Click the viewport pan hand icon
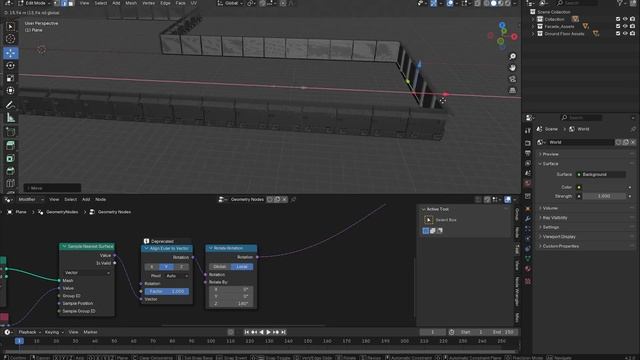Screen dimensions: 640x360 pyautogui.click(x=513, y=68)
